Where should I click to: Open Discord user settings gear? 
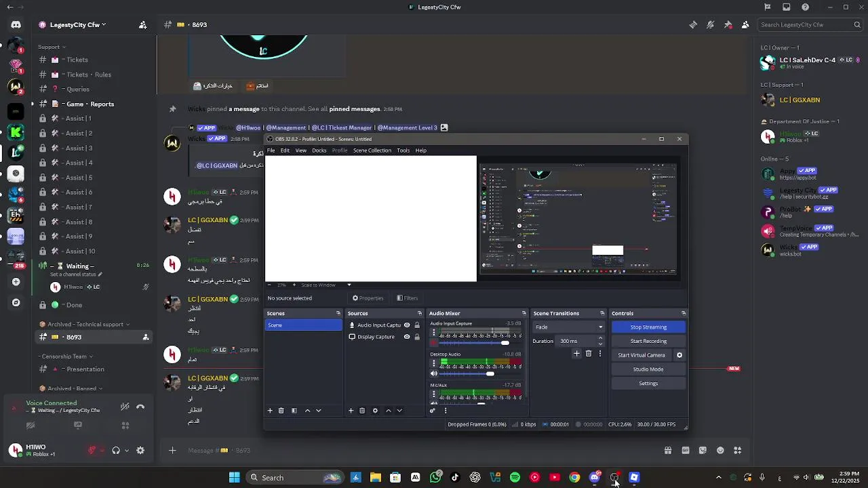pyautogui.click(x=140, y=450)
